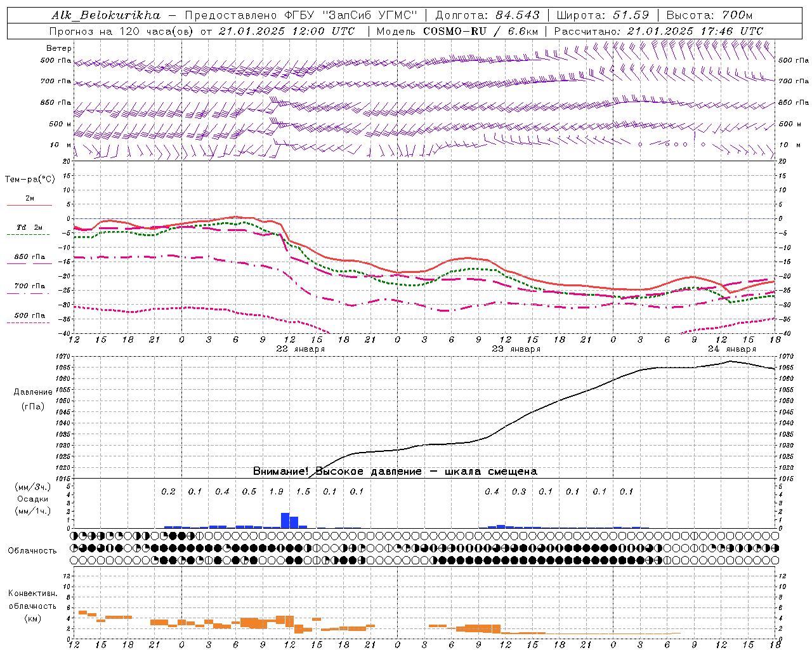Click the left 850 гПа wind level label

pyautogui.click(x=56, y=102)
